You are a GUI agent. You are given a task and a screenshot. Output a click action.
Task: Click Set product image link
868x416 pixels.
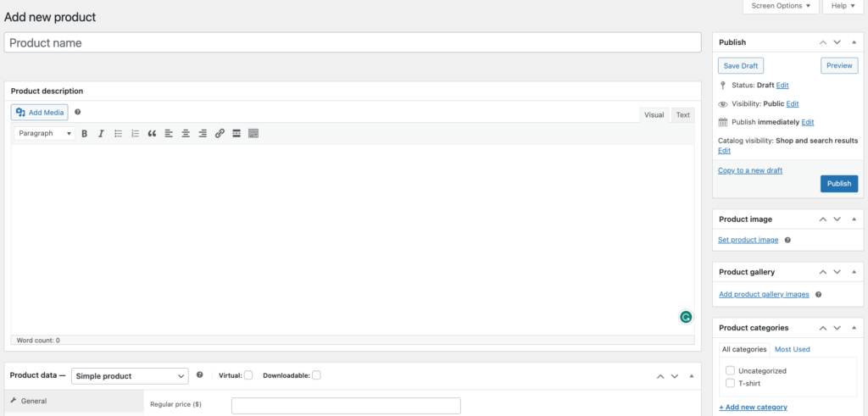tap(748, 240)
